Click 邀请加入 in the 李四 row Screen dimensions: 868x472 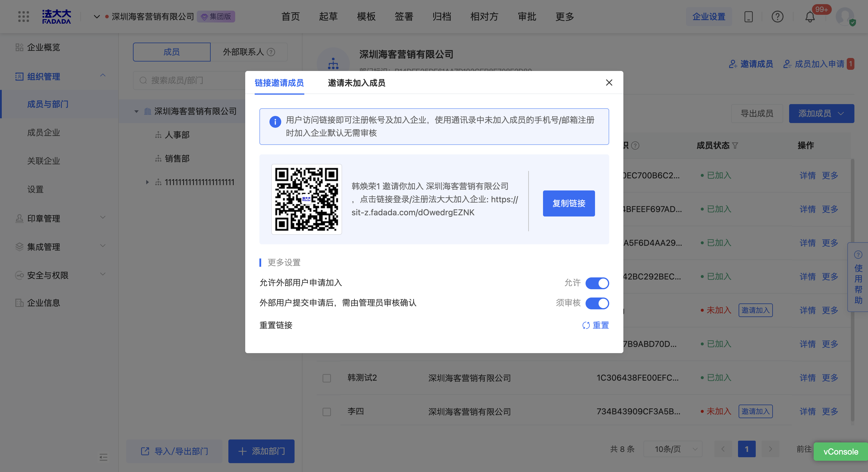tap(755, 411)
